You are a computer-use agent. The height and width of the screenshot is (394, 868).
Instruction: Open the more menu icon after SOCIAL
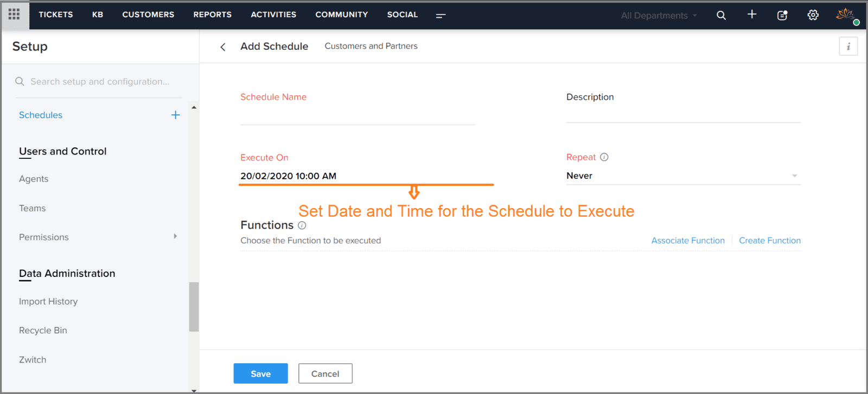(x=441, y=16)
